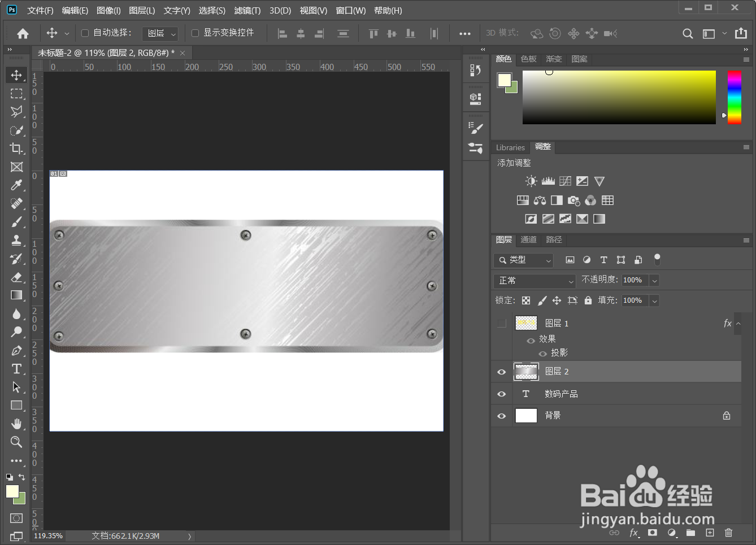Image resolution: width=756 pixels, height=545 pixels.
Task: Select the Crop tool
Action: pyautogui.click(x=16, y=149)
